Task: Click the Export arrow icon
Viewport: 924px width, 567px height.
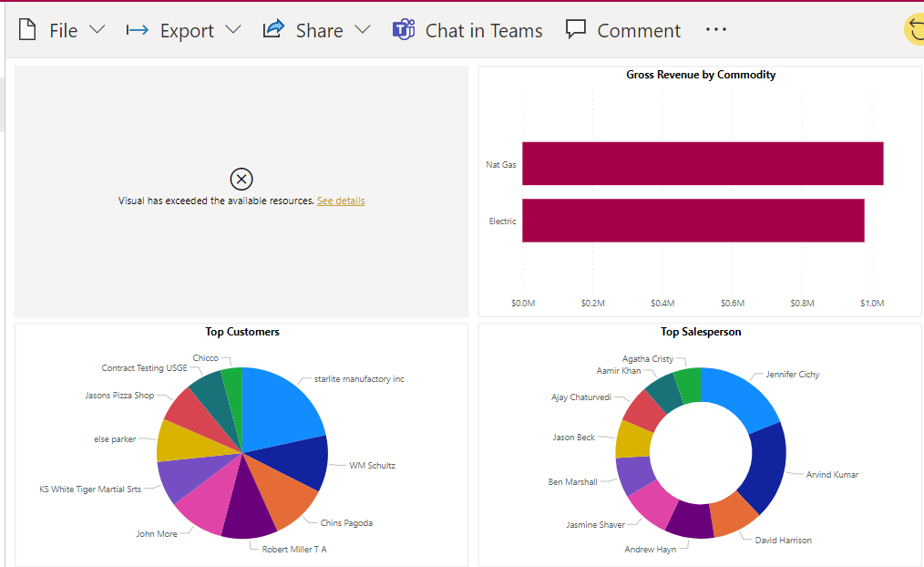Action: pos(138,29)
